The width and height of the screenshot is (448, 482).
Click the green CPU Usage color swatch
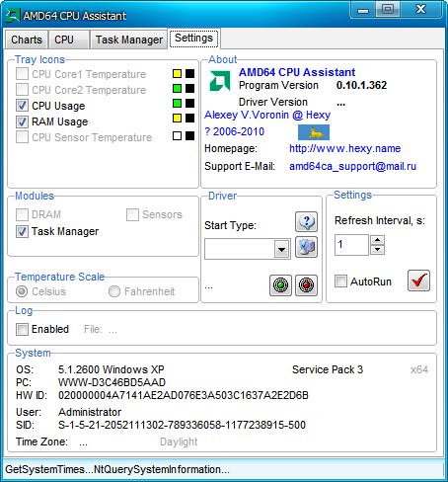click(177, 103)
